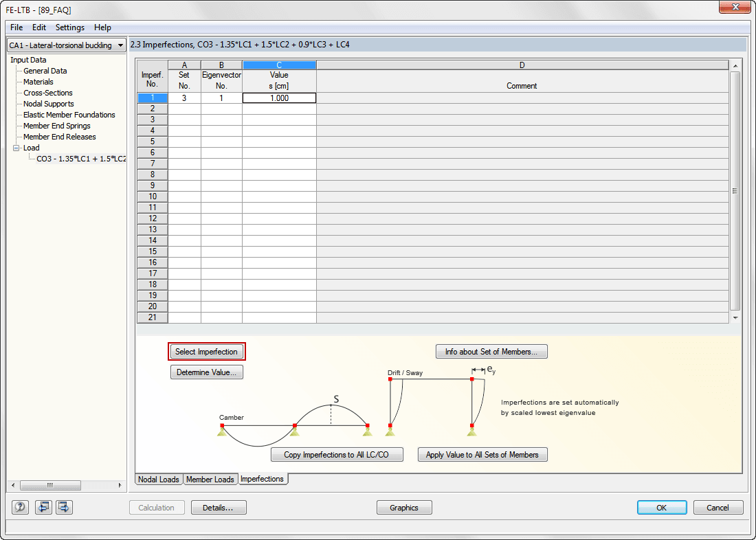The image size is (756, 540).
Task: Click Eigenvector No. cell with value 1
Action: (x=221, y=98)
